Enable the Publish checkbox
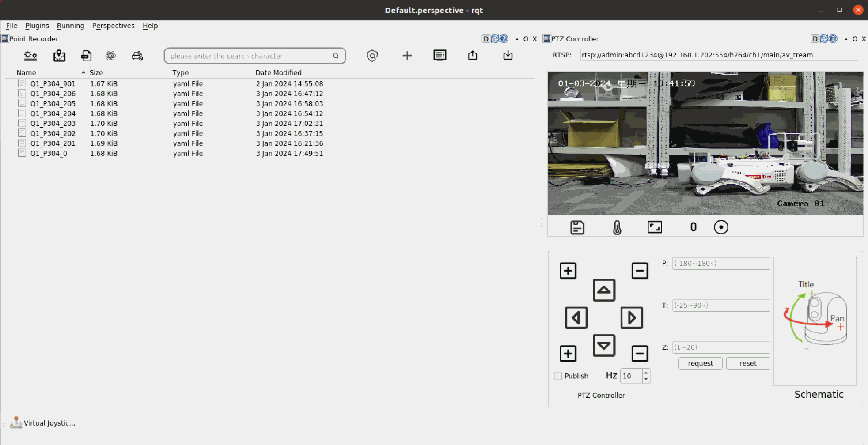Screen dimensions: 868x445 [x=558, y=376]
